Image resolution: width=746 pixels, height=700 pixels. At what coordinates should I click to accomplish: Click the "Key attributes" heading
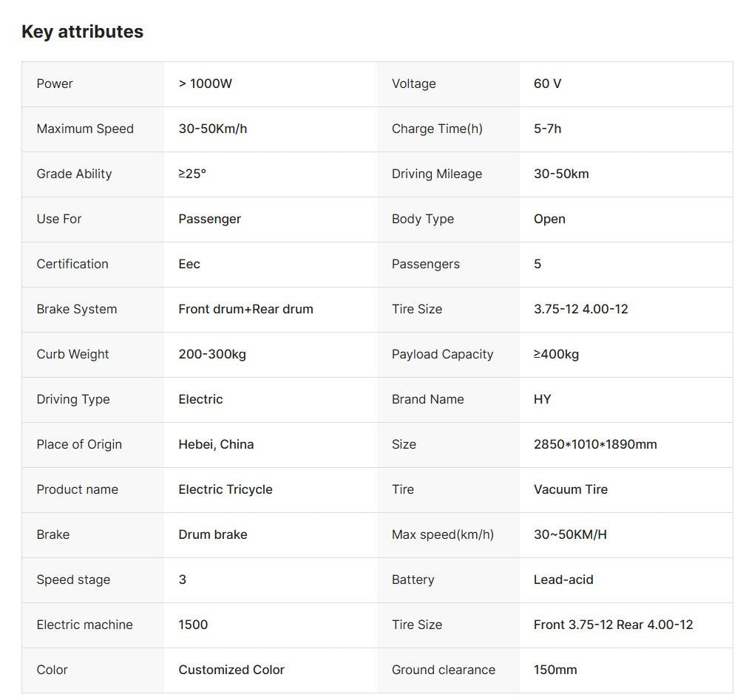tap(82, 32)
